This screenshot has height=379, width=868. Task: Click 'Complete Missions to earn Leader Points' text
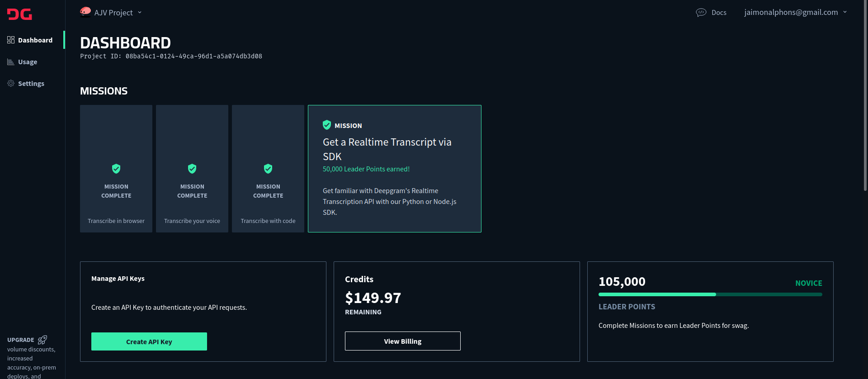pos(674,326)
